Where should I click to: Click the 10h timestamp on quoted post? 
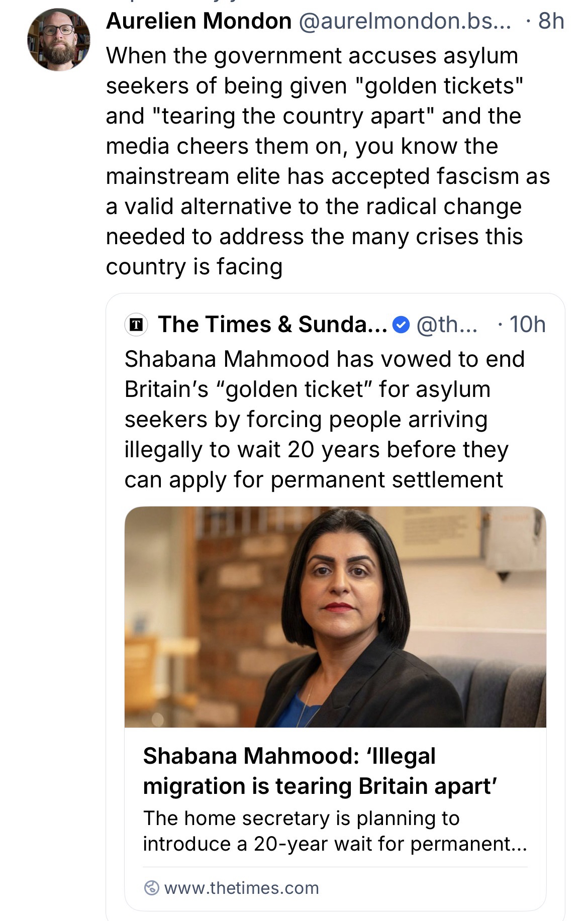pyautogui.click(x=527, y=325)
